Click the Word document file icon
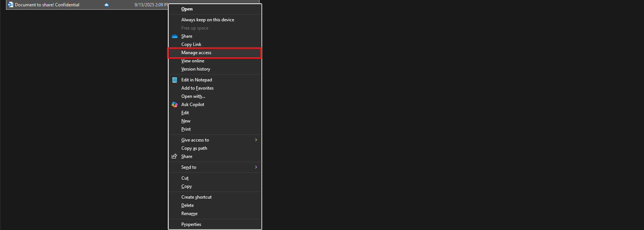The width and height of the screenshot is (644, 230). tap(10, 5)
